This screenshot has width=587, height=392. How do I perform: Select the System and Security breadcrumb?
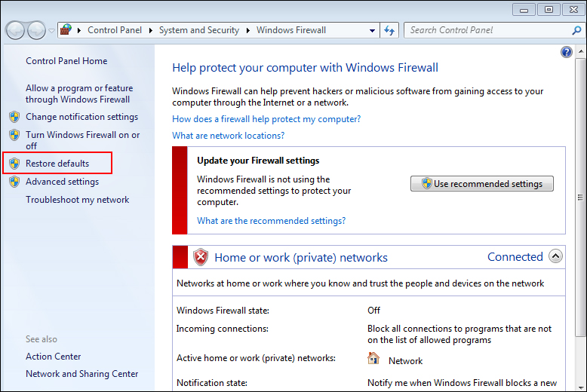tap(198, 30)
